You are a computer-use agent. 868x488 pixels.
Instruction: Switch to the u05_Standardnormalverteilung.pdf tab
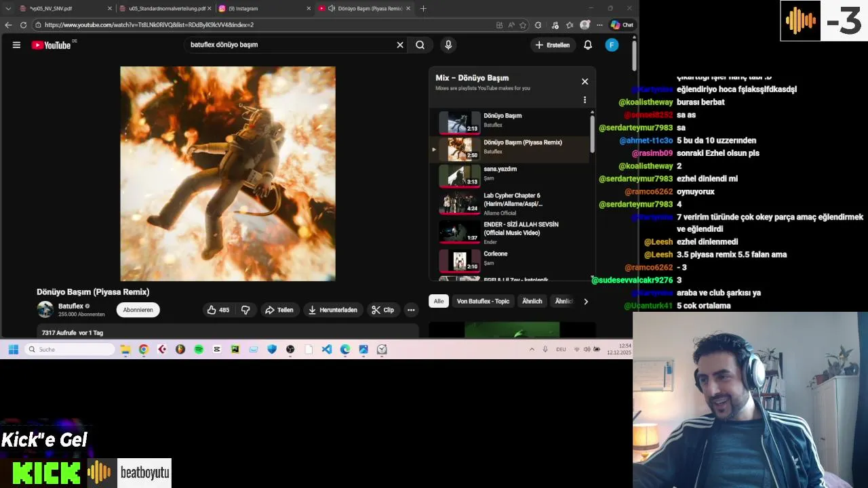165,8
